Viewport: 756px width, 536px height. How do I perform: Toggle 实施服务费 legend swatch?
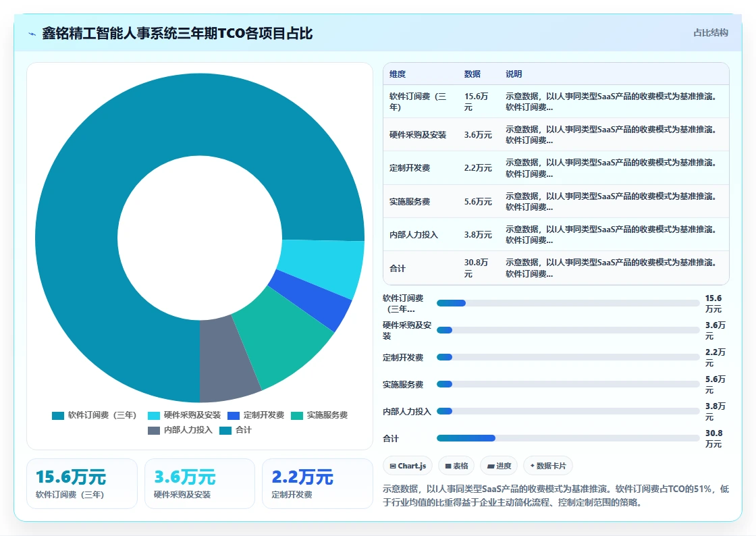(297, 415)
